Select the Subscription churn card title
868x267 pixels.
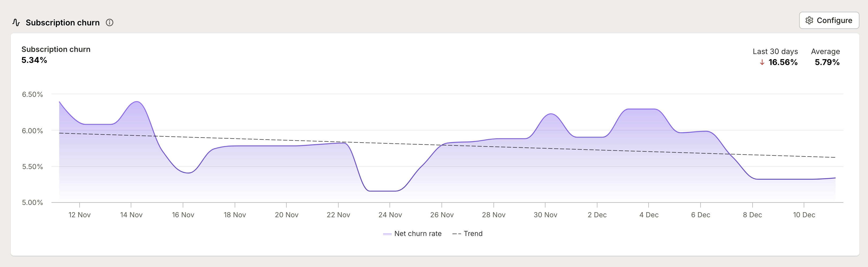pyautogui.click(x=56, y=49)
